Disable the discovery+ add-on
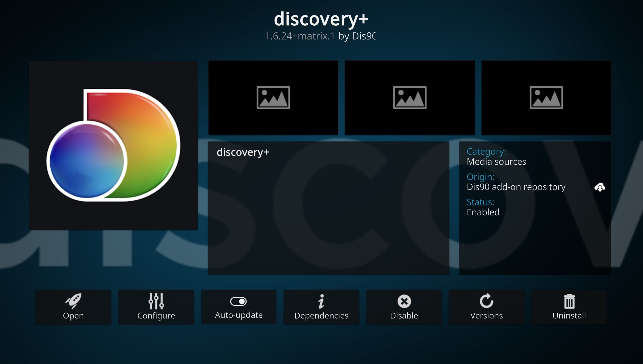This screenshot has height=364, width=643. [x=404, y=307]
